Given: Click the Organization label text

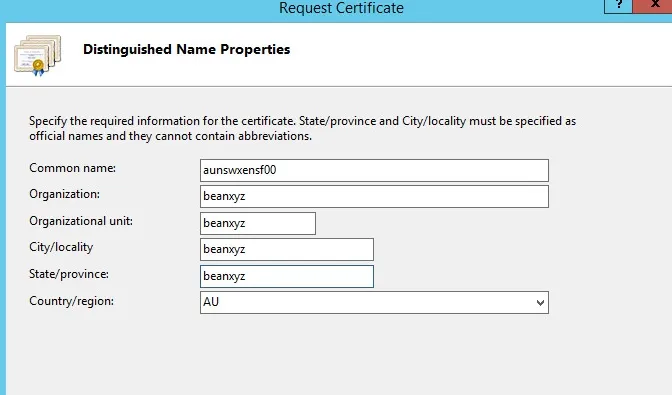Looking at the screenshot, I should [x=64, y=194].
